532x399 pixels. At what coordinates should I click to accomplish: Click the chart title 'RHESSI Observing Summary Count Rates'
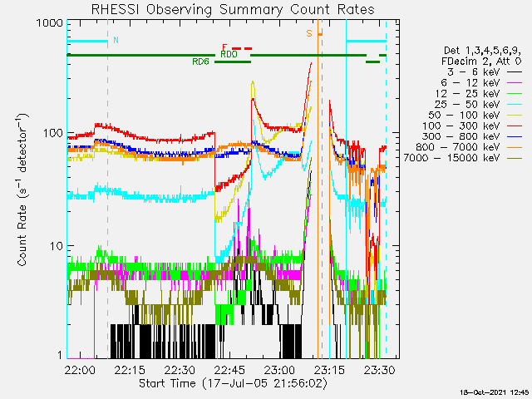233,9
